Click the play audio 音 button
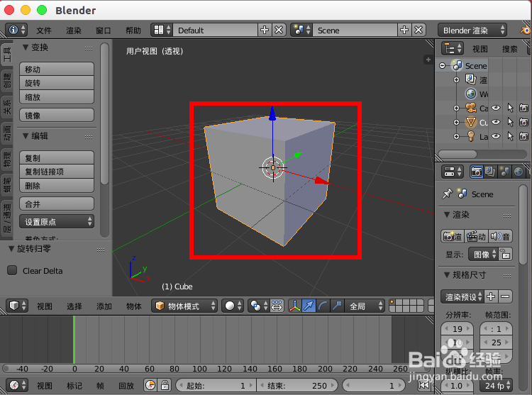Screen dimensions: 532x395 [x=500, y=236]
